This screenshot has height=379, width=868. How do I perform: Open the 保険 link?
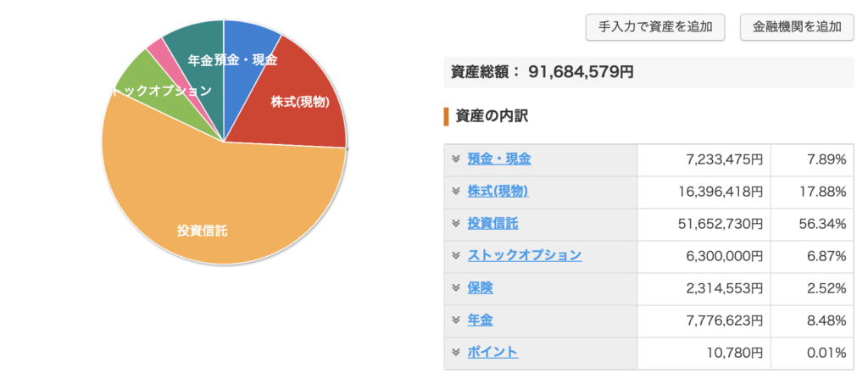tap(480, 287)
